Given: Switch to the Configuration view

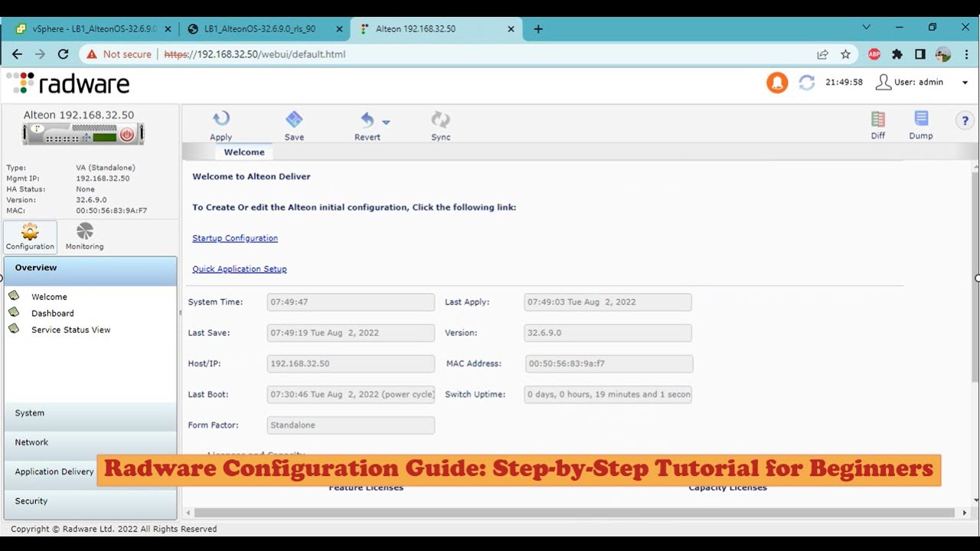Looking at the screenshot, I should tap(30, 237).
